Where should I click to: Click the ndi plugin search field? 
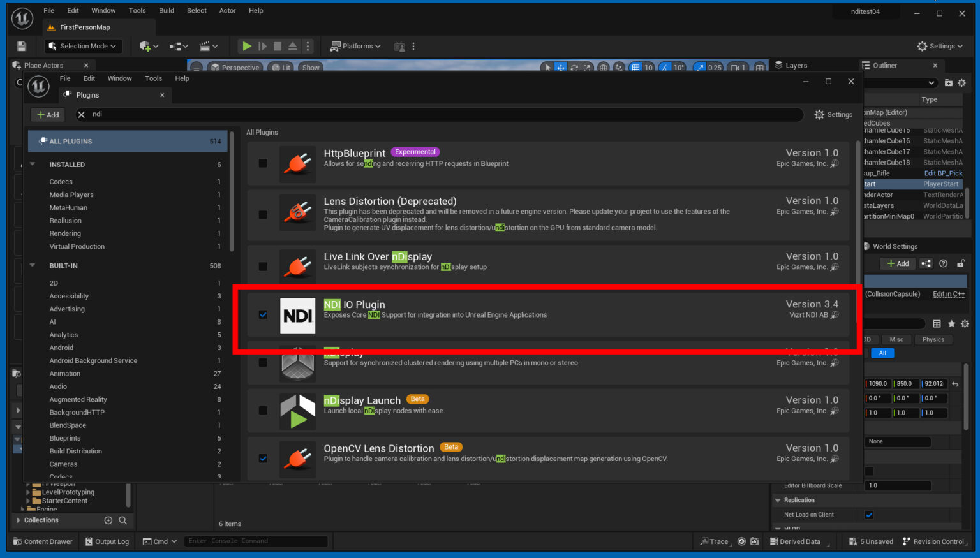point(191,114)
